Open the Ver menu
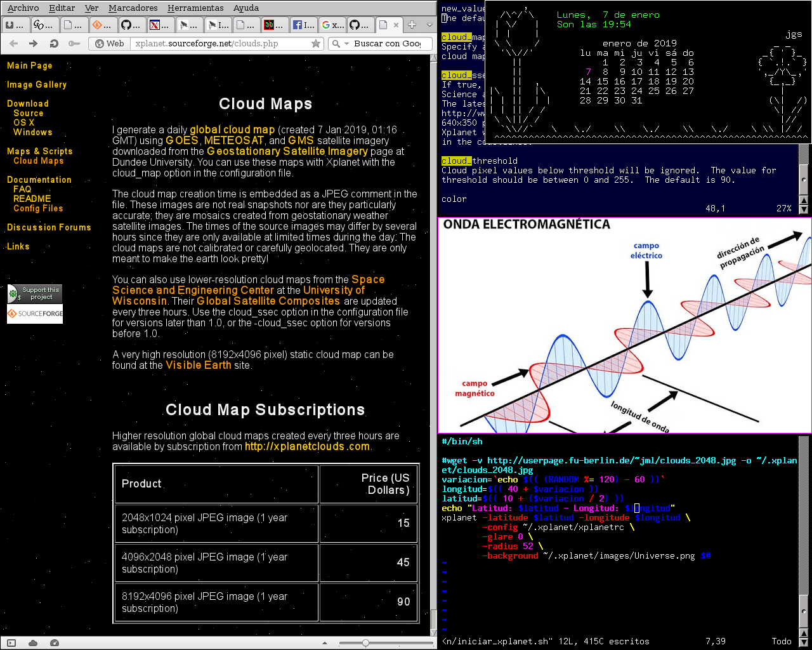 (91, 8)
